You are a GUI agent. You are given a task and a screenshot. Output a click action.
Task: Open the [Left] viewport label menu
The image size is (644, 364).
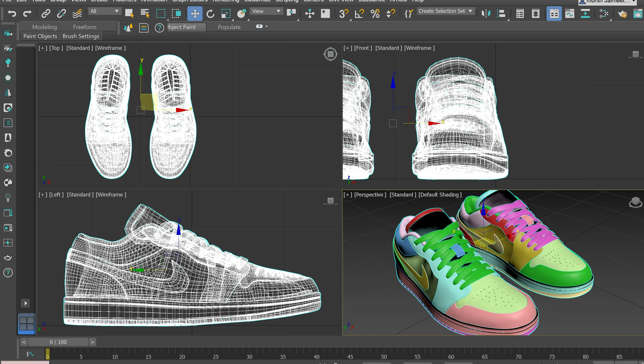[56, 195]
